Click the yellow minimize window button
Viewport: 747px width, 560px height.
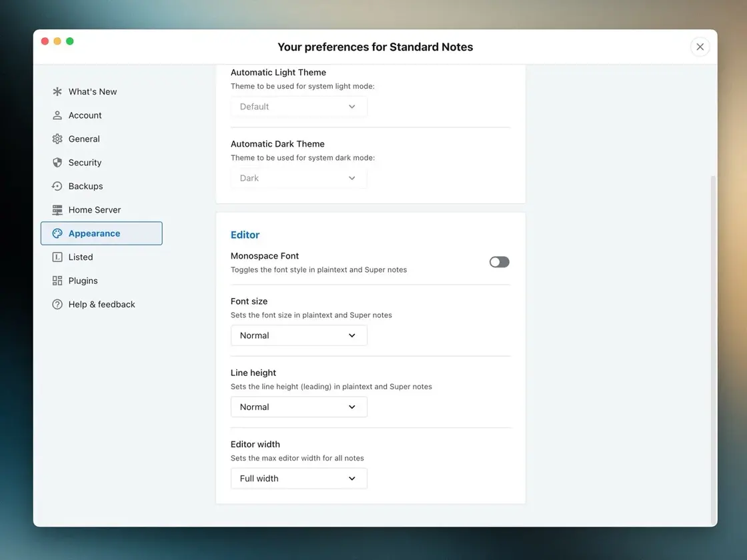coord(57,41)
